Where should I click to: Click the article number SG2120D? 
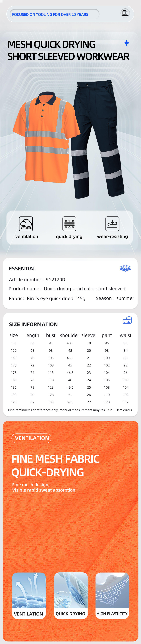pos(55,279)
